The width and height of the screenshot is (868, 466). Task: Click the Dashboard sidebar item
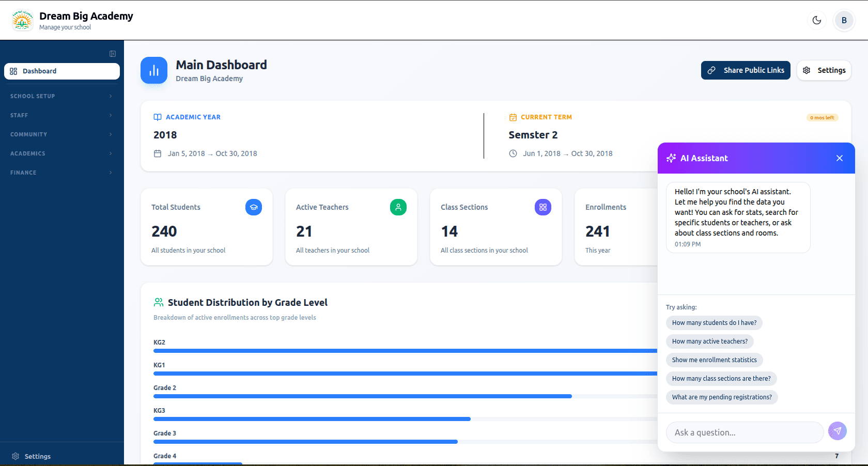61,71
